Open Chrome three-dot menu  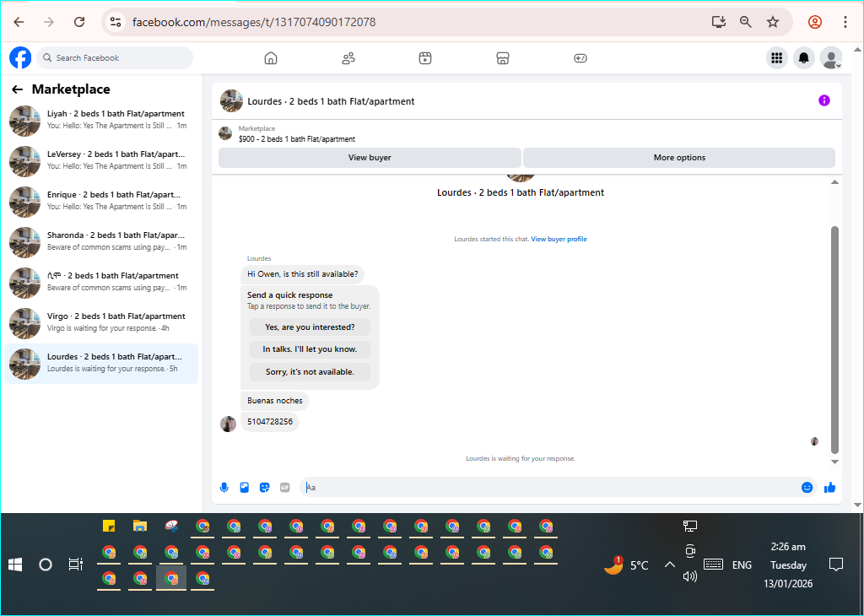pyautogui.click(x=845, y=22)
